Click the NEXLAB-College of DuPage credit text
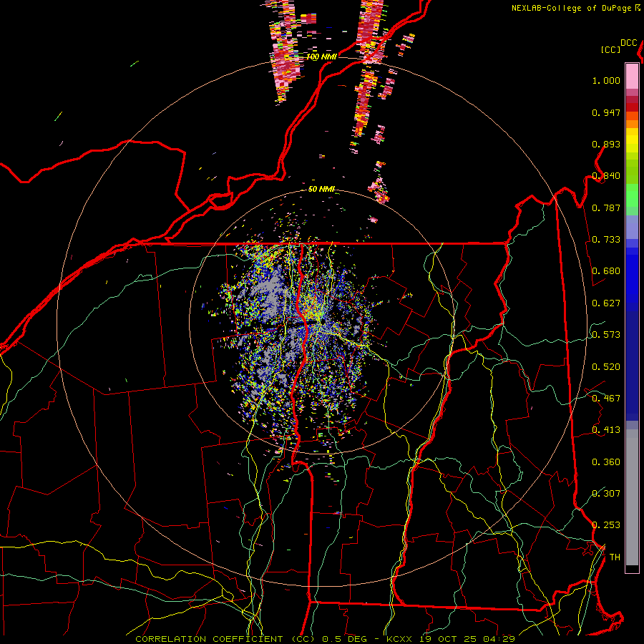This screenshot has width=644, height=644. pyautogui.click(x=571, y=8)
